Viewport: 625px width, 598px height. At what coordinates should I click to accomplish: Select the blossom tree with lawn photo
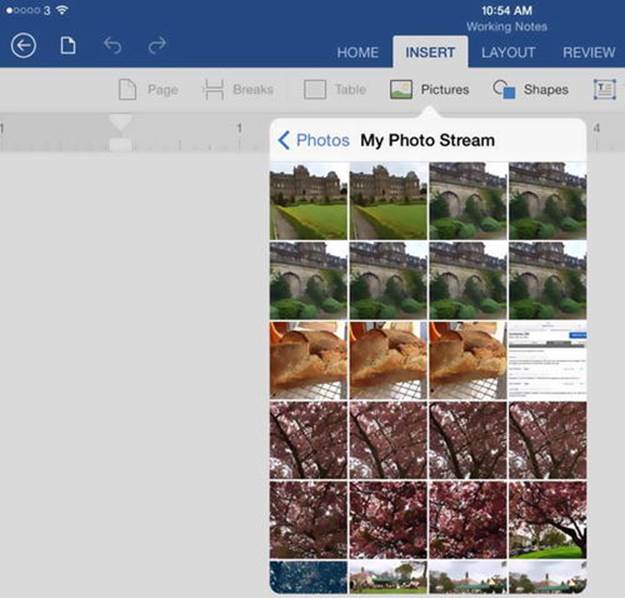tap(548, 520)
